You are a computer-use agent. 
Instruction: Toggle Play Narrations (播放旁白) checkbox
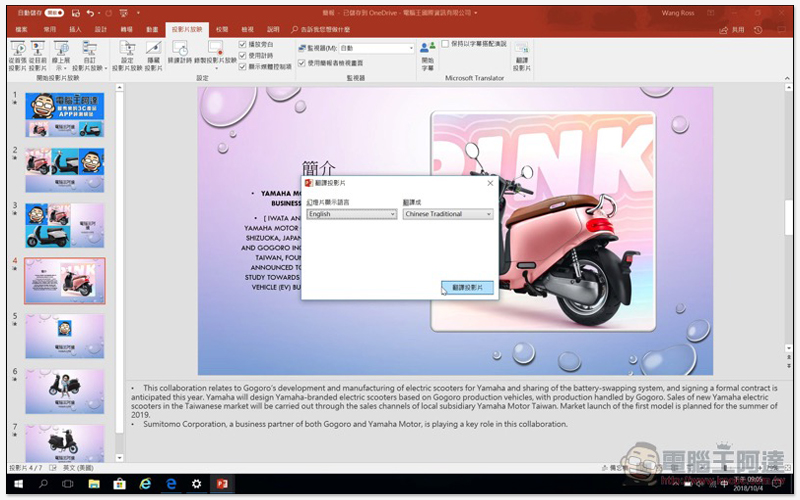pos(243,44)
